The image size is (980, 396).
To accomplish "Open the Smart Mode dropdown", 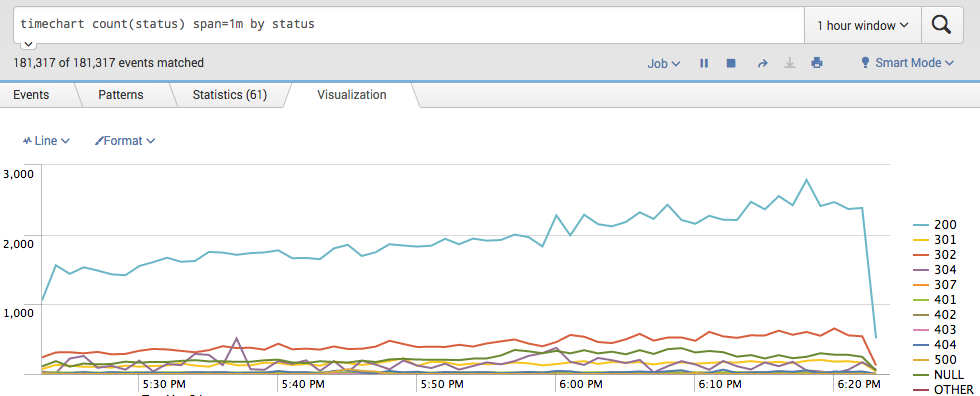I will 908,63.
